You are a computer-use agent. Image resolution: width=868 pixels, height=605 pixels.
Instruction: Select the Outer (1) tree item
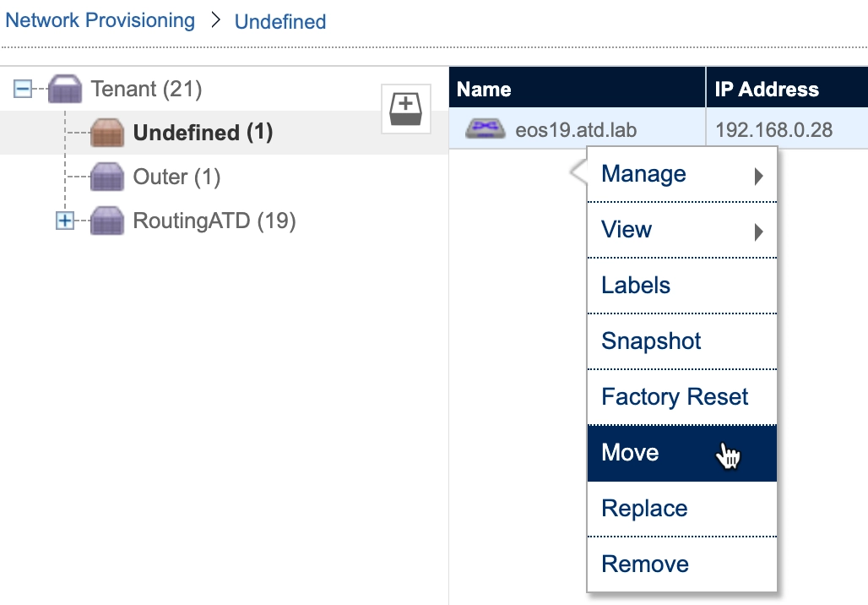(176, 177)
